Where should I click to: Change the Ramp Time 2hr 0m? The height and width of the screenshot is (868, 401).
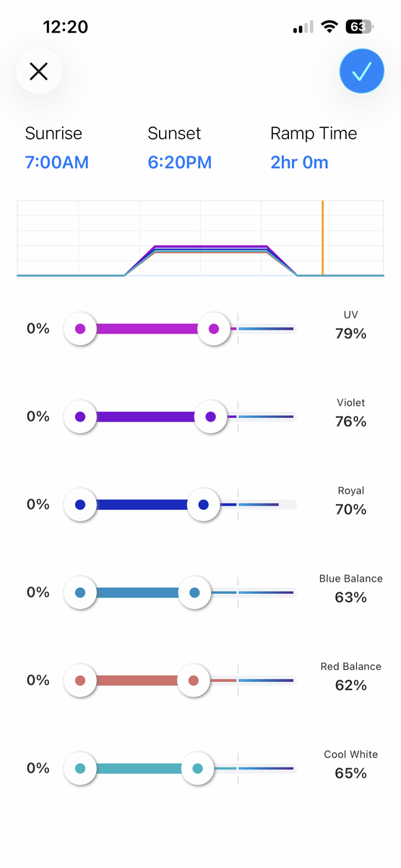pos(300,162)
